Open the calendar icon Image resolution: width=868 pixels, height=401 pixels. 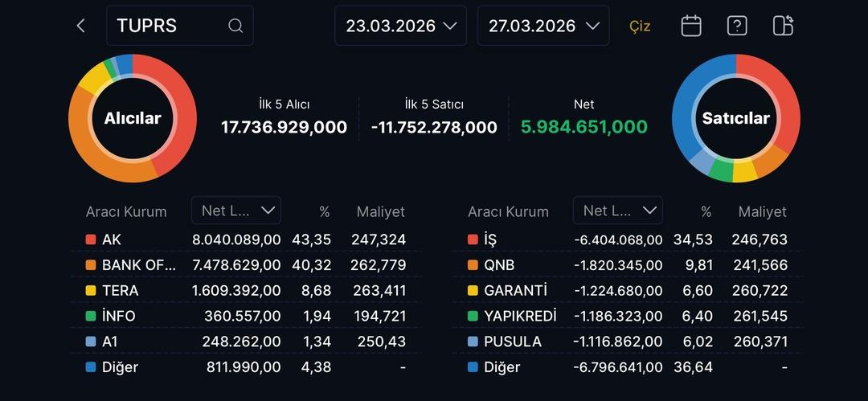pos(691,26)
